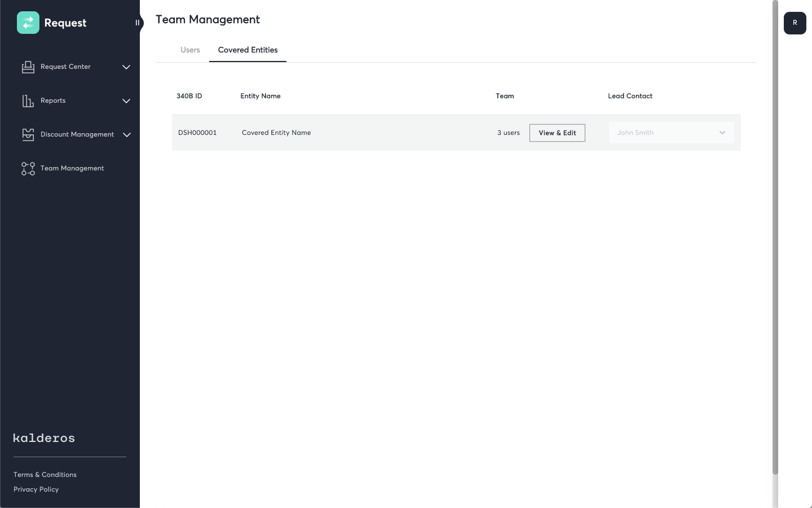Click View & Edit for DSH000001
Viewport: 812px width, 508px height.
point(557,133)
